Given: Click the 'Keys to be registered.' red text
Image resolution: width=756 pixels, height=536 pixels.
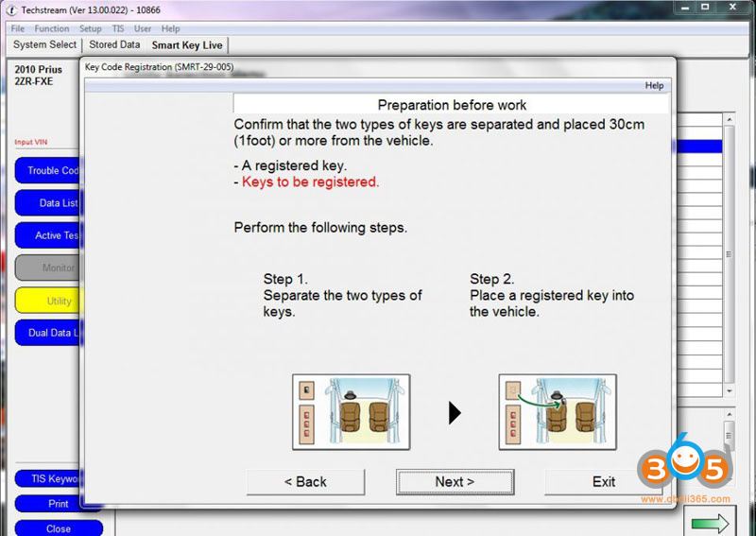Looking at the screenshot, I should coord(311,182).
